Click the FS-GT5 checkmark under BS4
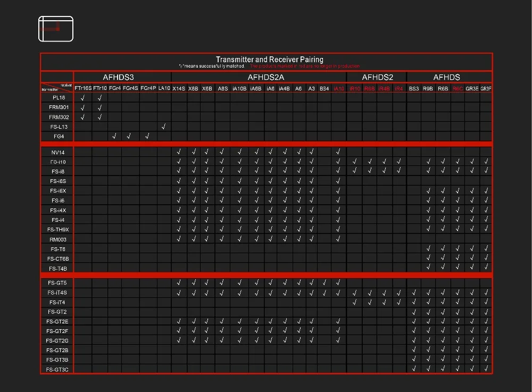This screenshot has height=392, width=532. [x=324, y=282]
